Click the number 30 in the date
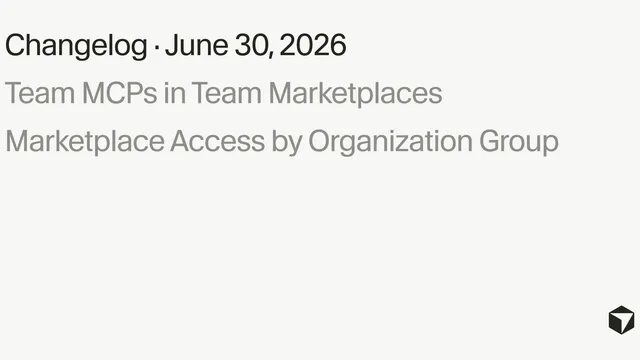 251,45
